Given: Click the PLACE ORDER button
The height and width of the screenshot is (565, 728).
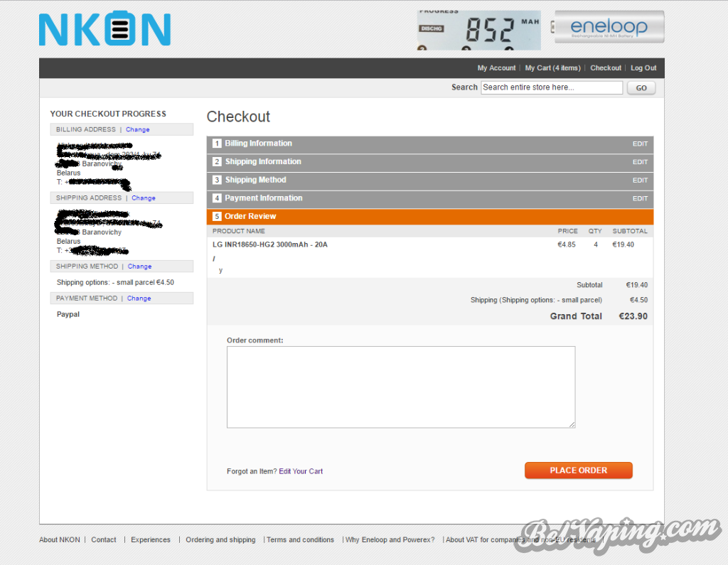Looking at the screenshot, I should [579, 470].
